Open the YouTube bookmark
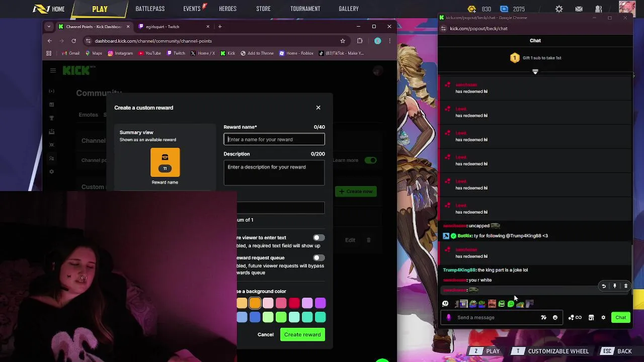 point(150,53)
